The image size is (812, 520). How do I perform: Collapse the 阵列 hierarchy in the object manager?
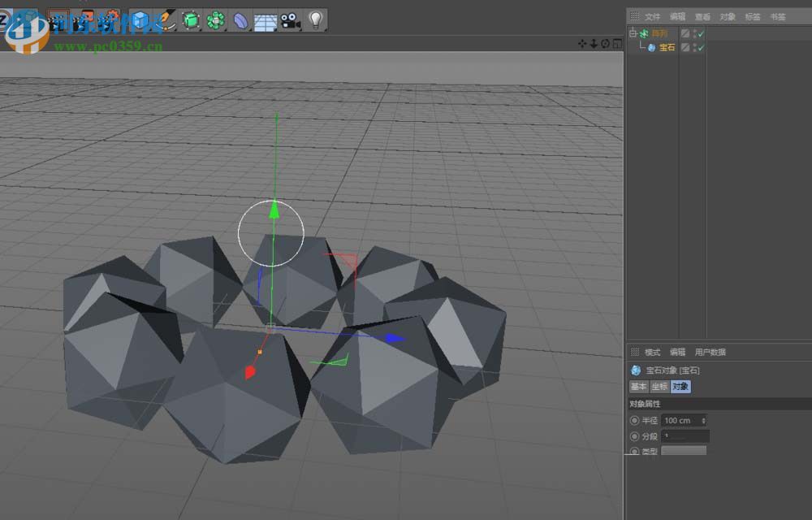(x=633, y=33)
